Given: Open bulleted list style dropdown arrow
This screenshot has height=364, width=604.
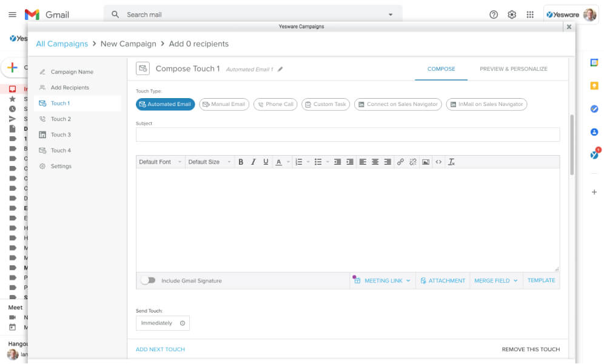Looking at the screenshot, I should click(x=327, y=162).
